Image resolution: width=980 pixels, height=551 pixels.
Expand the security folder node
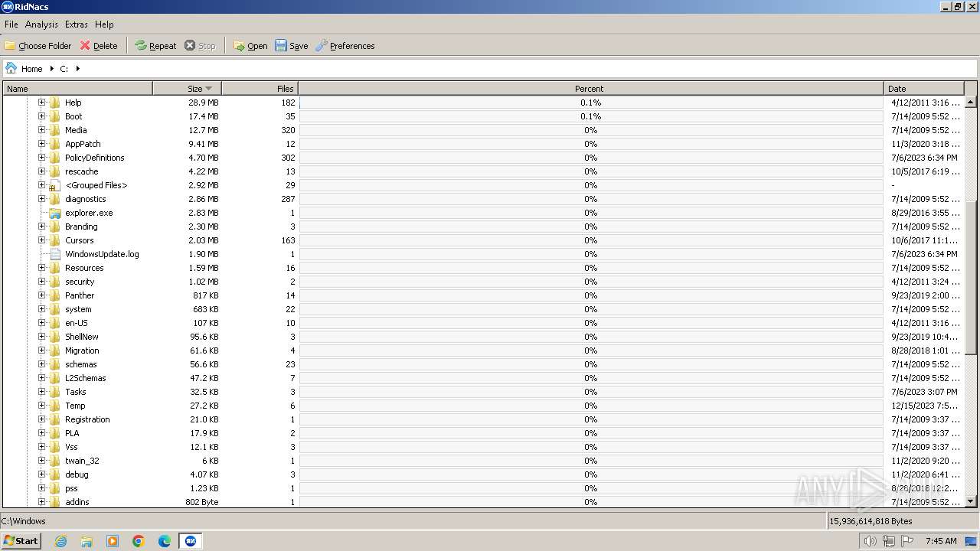42,281
